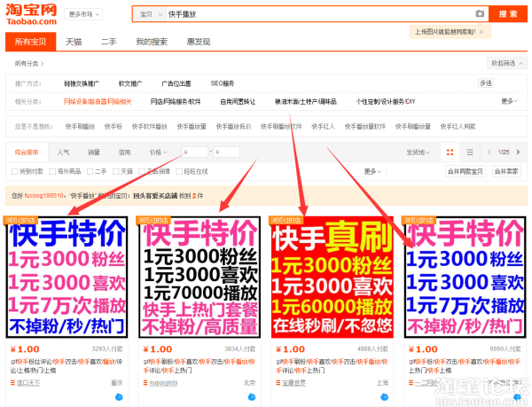
Task: Open the 惠发现 tab
Action: [x=199, y=42]
